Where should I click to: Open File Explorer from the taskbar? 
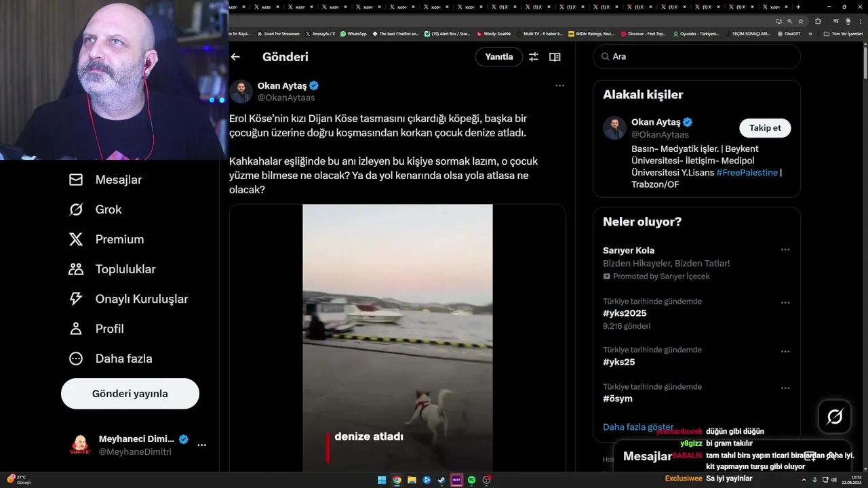point(412,480)
